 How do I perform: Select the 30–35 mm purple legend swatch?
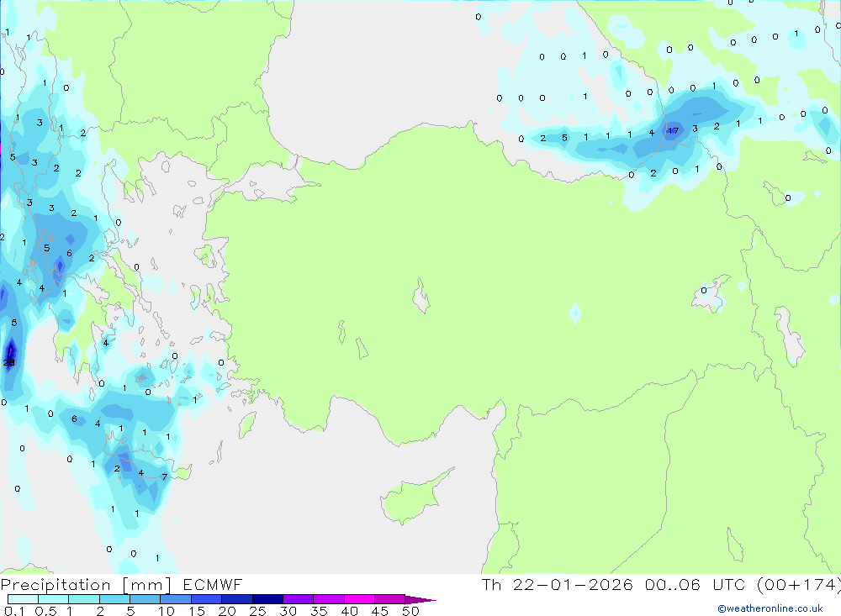(298, 599)
